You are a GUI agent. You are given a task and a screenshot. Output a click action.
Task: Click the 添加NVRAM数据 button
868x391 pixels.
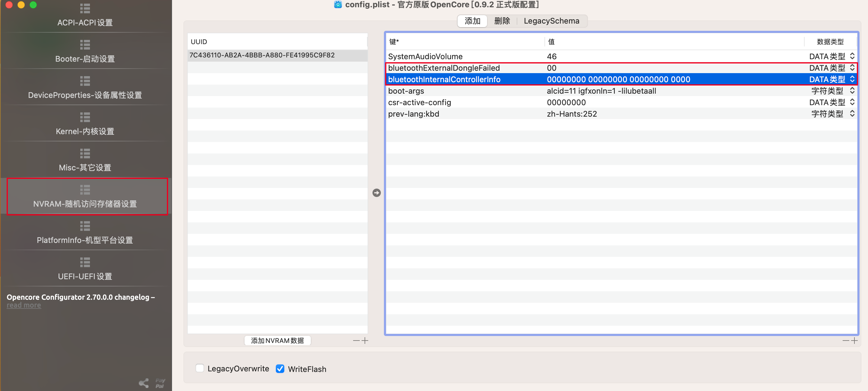click(277, 341)
